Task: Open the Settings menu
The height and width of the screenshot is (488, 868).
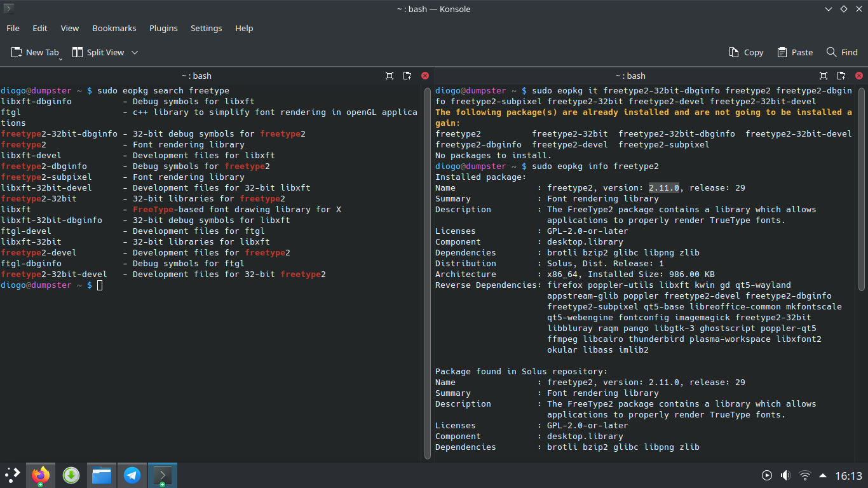Action: coord(207,28)
